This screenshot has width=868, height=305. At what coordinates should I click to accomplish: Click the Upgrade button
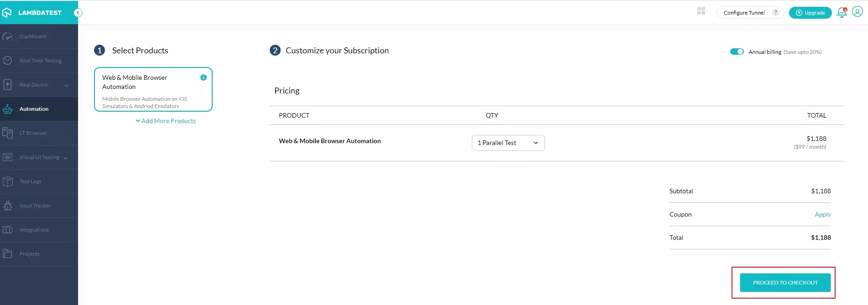tap(810, 13)
